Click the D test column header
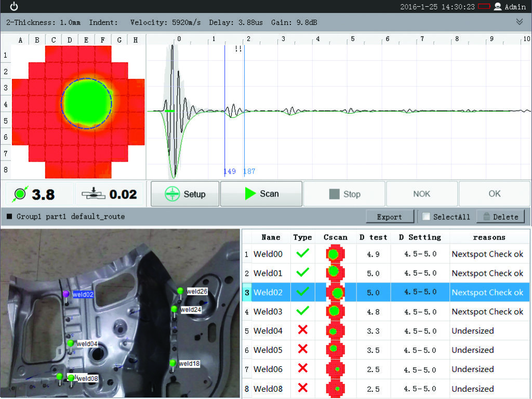The width and height of the screenshot is (532, 399). 373,237
